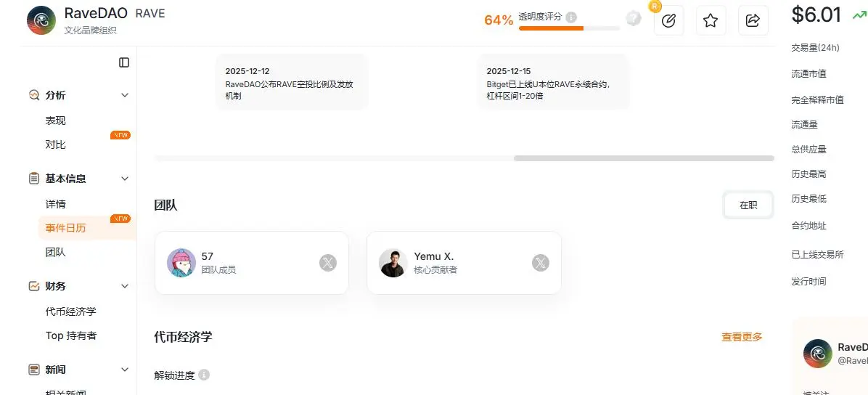Click the share icon button
Viewport: 868px width, 395px height.
pos(753,21)
